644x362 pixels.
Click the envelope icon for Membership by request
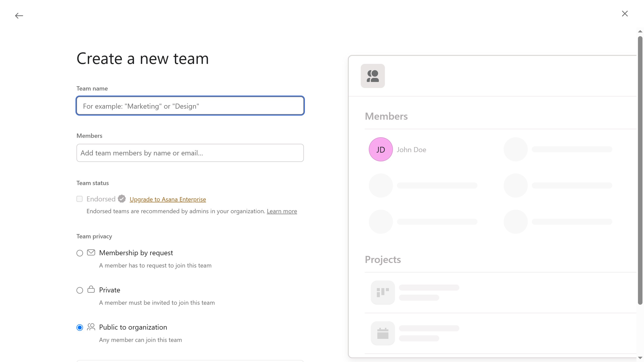(x=91, y=252)
